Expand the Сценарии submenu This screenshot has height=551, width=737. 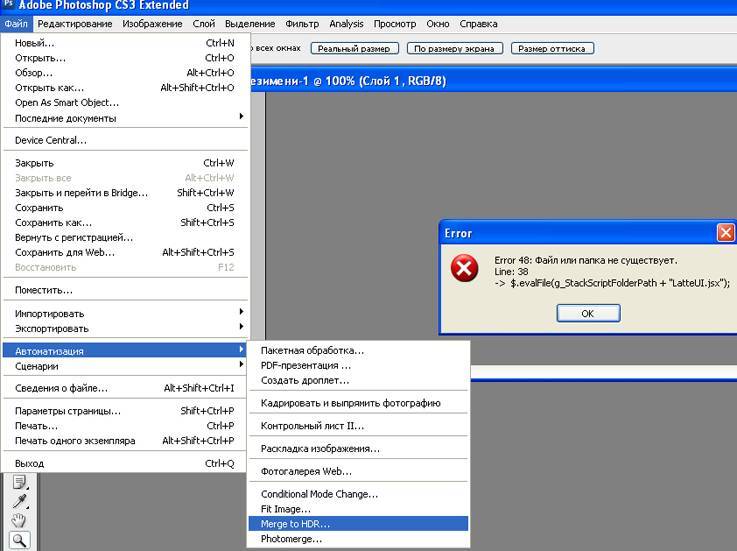click(125, 366)
